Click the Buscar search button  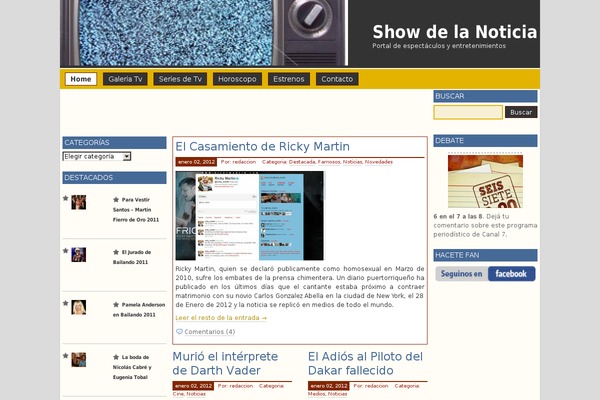point(521,112)
